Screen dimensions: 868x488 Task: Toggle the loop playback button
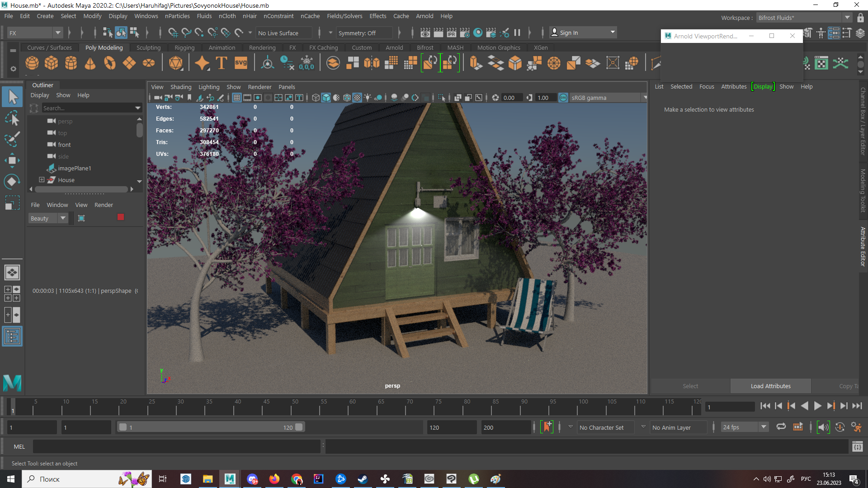coord(781,427)
